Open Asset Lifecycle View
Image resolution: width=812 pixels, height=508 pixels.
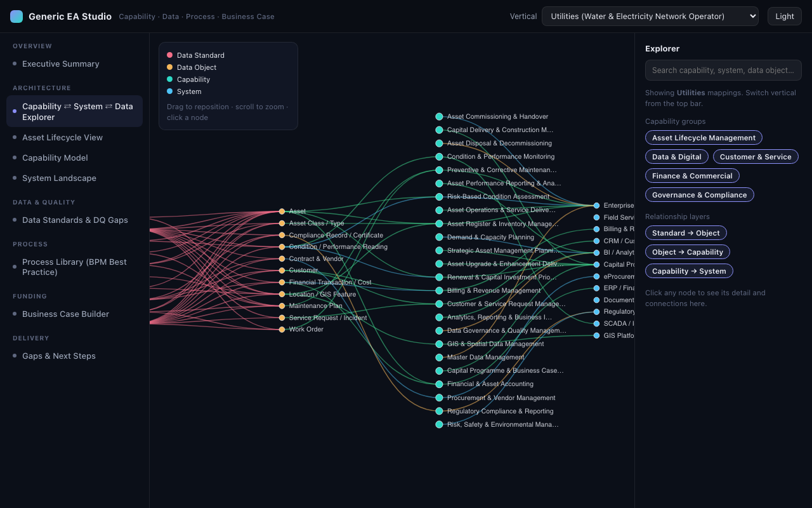(74, 137)
